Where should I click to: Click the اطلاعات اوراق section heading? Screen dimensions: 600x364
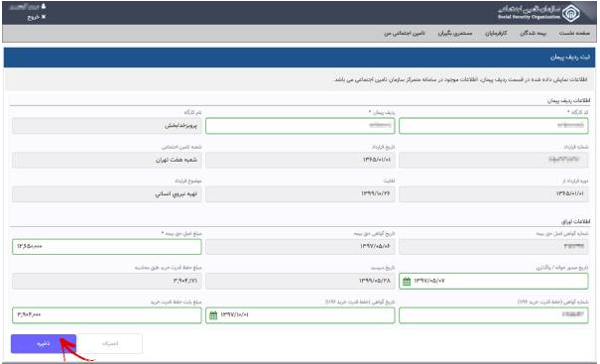tap(575, 222)
